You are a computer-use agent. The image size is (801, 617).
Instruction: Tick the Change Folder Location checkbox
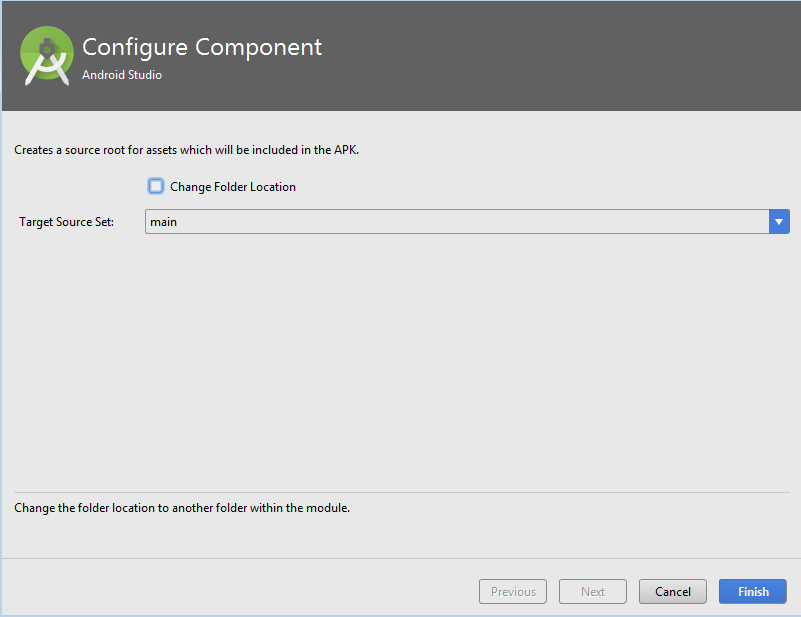(156, 186)
